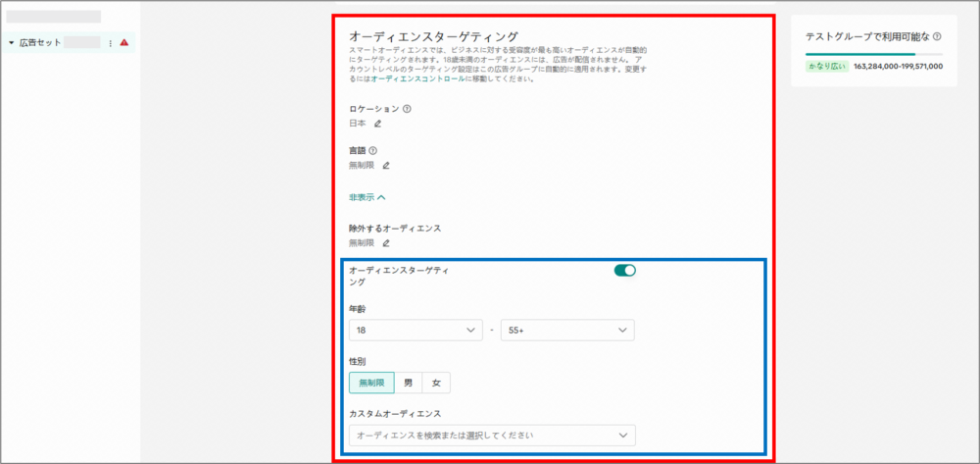Select the 広告セット item in sidebar

pyautogui.click(x=39, y=43)
